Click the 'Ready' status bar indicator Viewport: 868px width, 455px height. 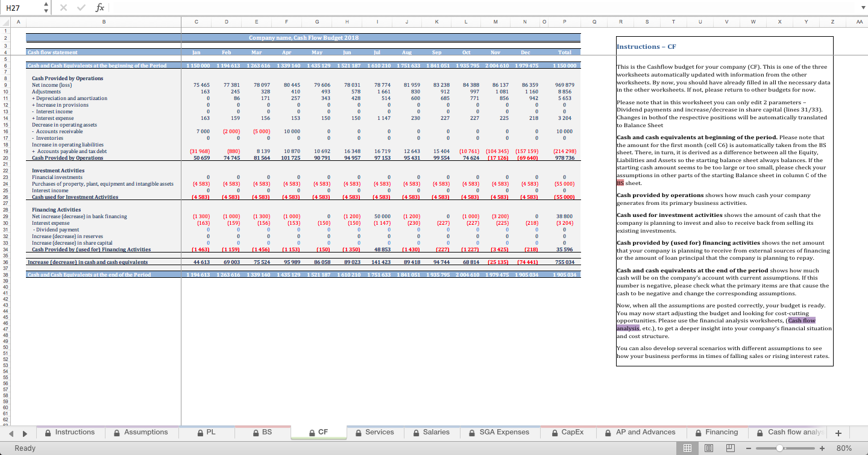point(25,448)
